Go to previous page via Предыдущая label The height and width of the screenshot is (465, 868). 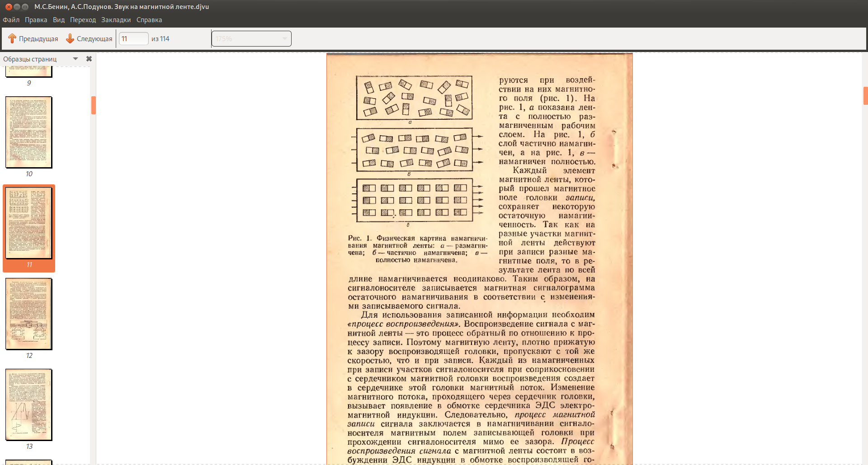pyautogui.click(x=38, y=39)
